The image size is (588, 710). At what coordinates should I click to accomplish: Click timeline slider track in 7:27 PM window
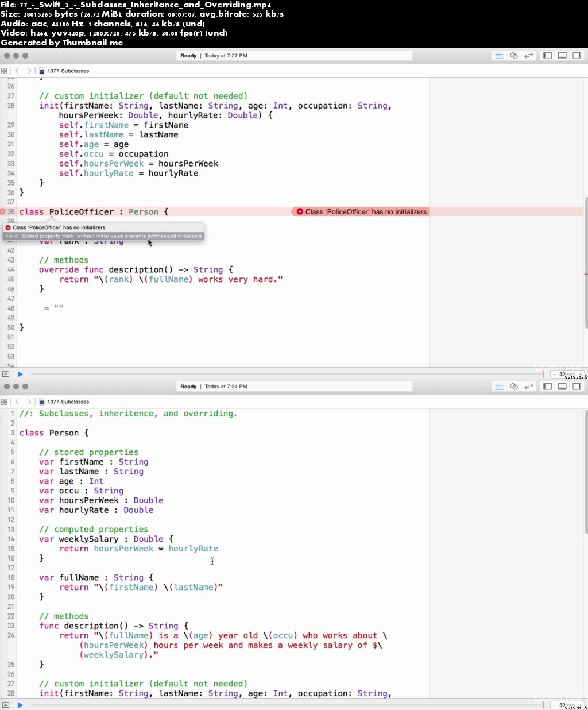(287, 374)
